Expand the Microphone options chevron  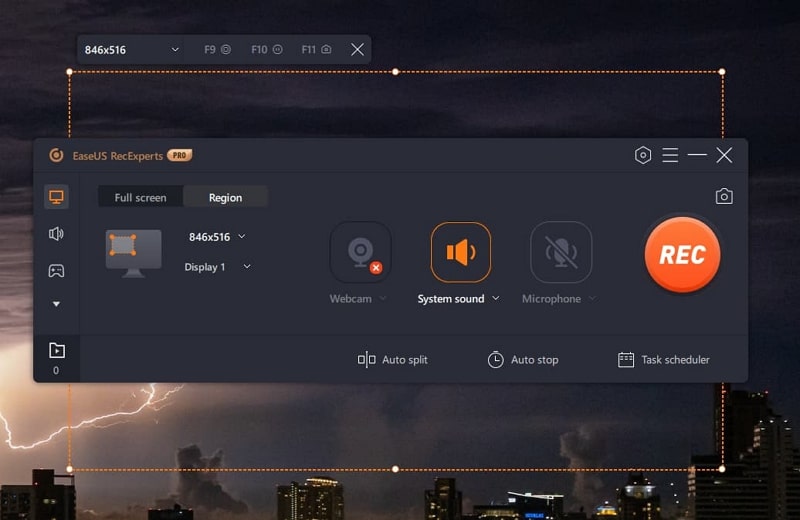pos(592,299)
